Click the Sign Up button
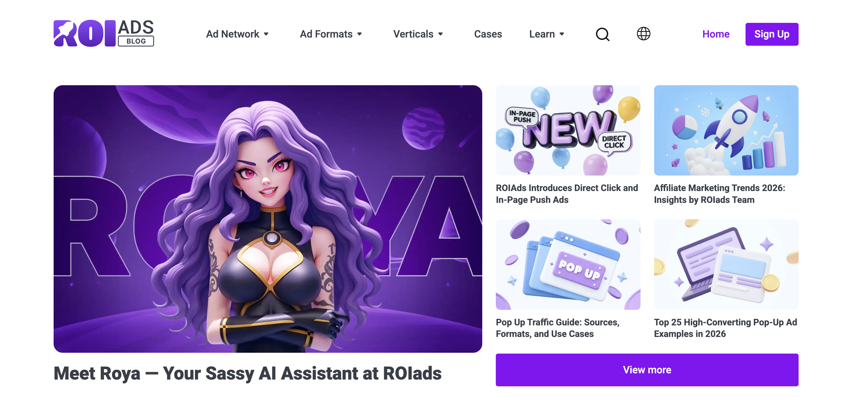868x412 pixels. click(x=771, y=34)
